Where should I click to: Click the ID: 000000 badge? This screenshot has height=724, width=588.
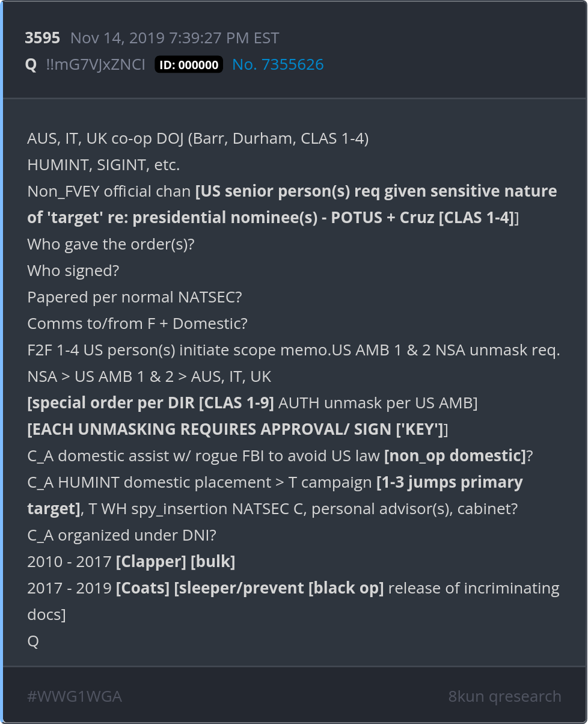click(189, 65)
